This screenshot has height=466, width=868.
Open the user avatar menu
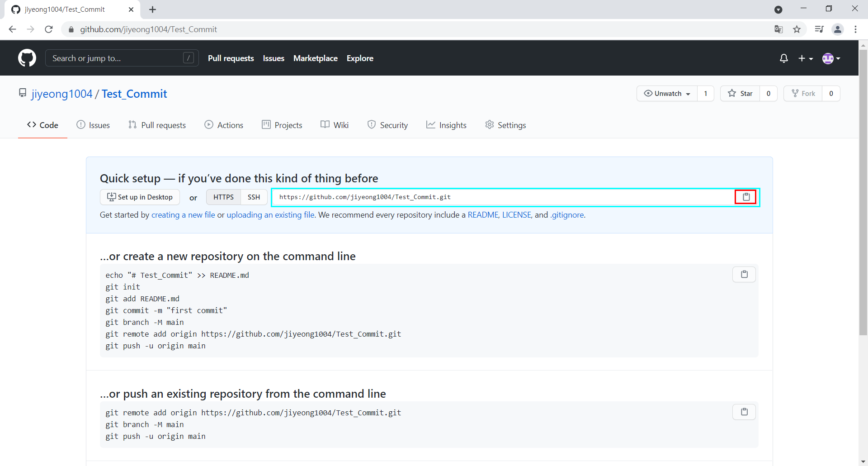tap(831, 58)
